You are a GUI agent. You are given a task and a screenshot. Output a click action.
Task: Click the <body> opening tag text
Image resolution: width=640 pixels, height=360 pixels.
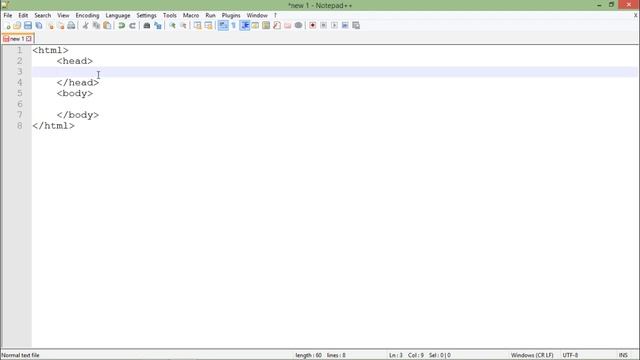tap(75, 93)
